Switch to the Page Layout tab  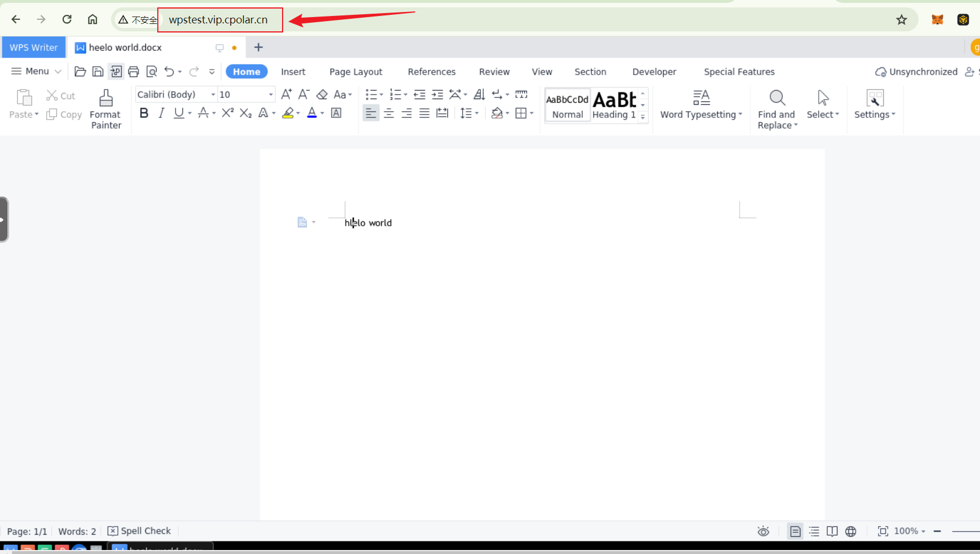click(356, 72)
